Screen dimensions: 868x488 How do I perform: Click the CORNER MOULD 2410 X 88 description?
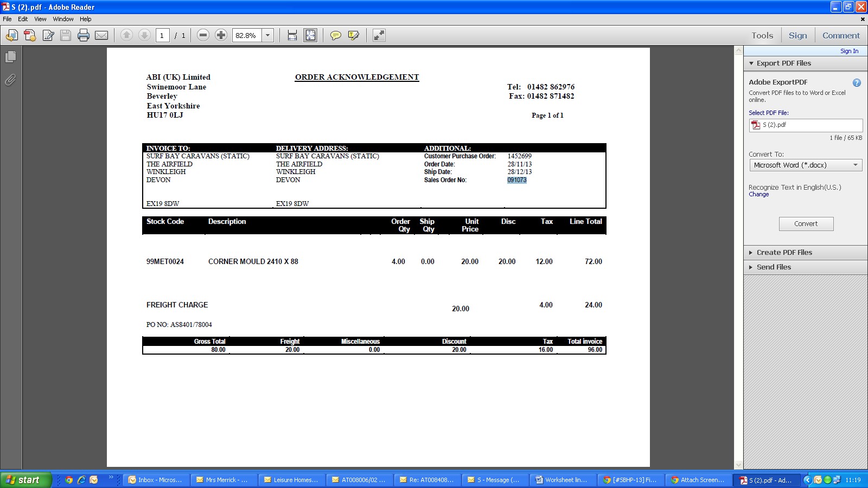(x=253, y=261)
